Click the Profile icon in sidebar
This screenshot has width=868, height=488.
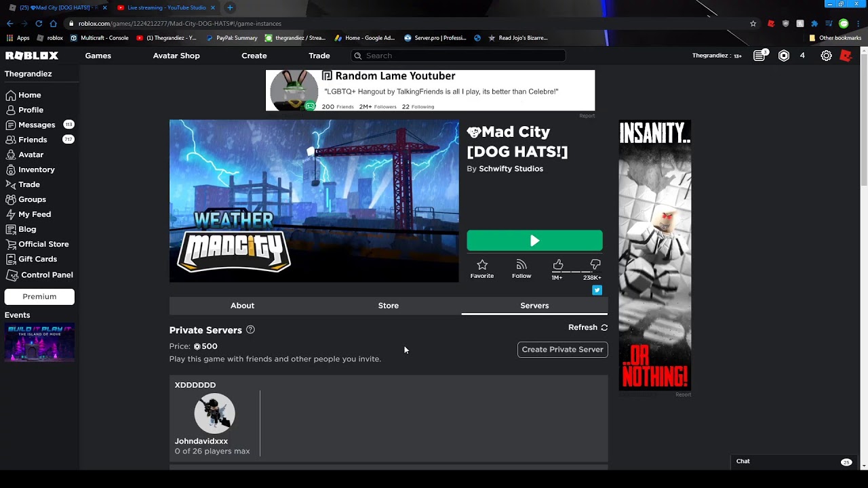11,110
